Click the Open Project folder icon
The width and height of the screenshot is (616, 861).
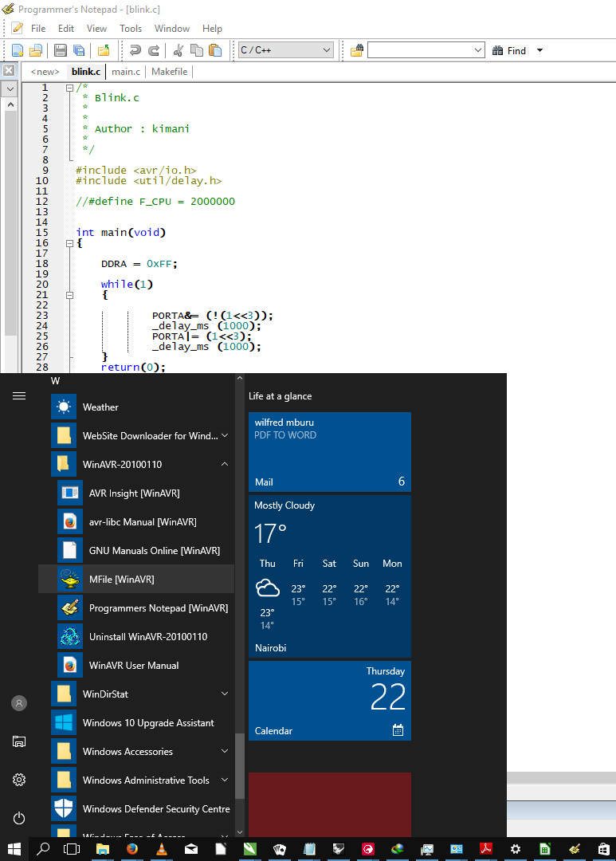tap(104, 50)
